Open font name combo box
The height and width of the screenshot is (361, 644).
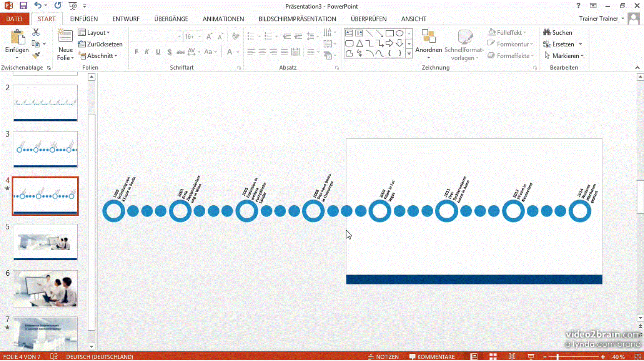tap(156, 37)
